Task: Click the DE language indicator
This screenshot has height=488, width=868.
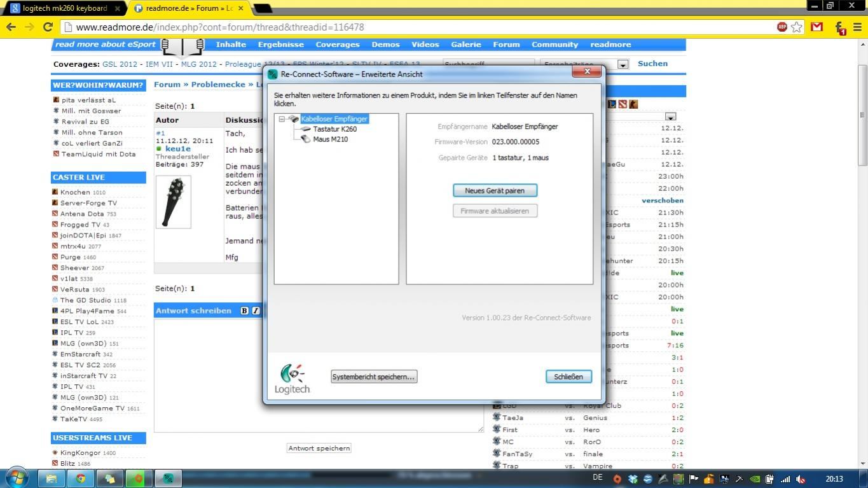Action: (598, 478)
